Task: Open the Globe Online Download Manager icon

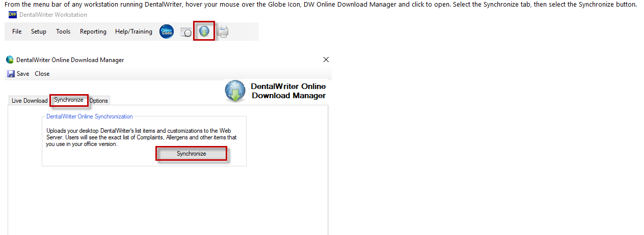Action: [204, 32]
